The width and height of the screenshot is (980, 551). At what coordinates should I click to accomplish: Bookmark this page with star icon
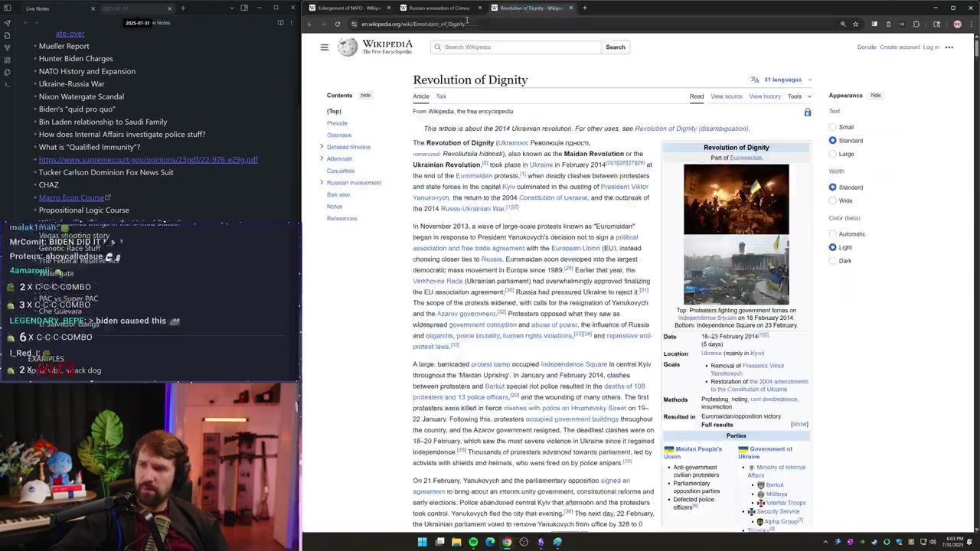855,24
